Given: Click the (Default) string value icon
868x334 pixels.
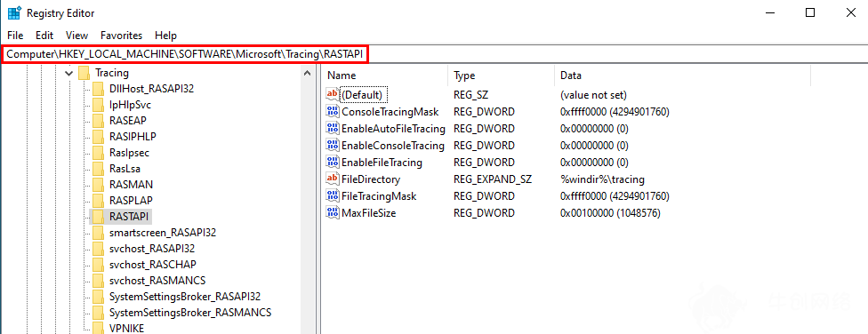Looking at the screenshot, I should (332, 94).
